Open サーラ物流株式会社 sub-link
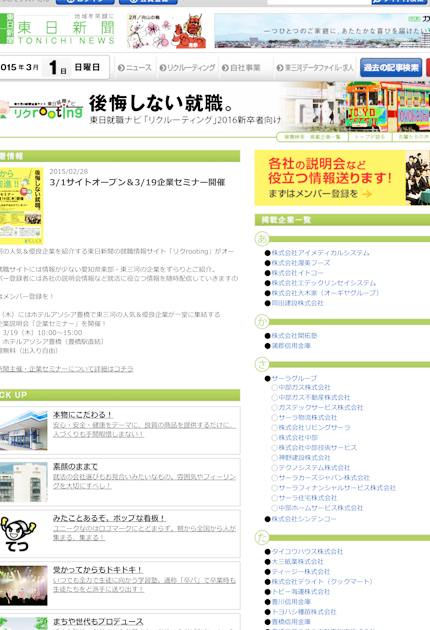 [x=308, y=417]
